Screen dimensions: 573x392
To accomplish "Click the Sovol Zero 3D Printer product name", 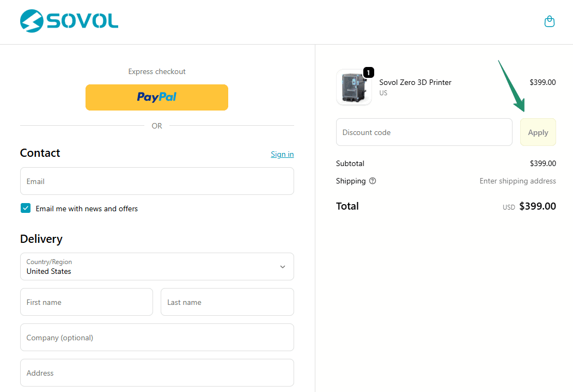I will (x=415, y=83).
